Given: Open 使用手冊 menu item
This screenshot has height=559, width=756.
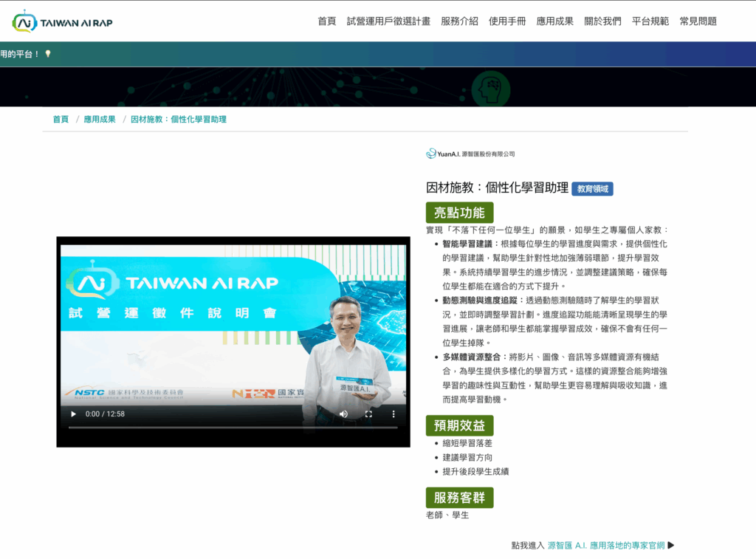Looking at the screenshot, I should (507, 21).
